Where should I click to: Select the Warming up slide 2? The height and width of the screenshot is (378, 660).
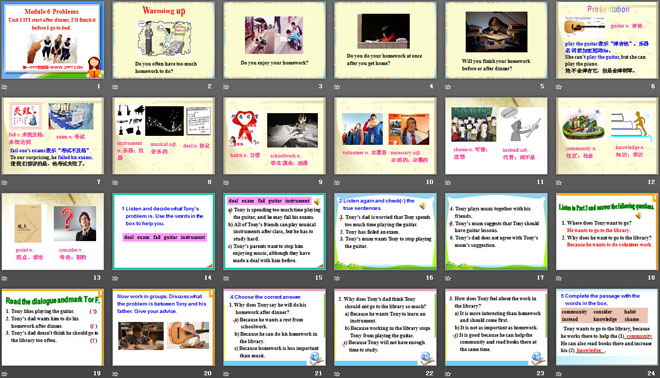click(x=163, y=40)
